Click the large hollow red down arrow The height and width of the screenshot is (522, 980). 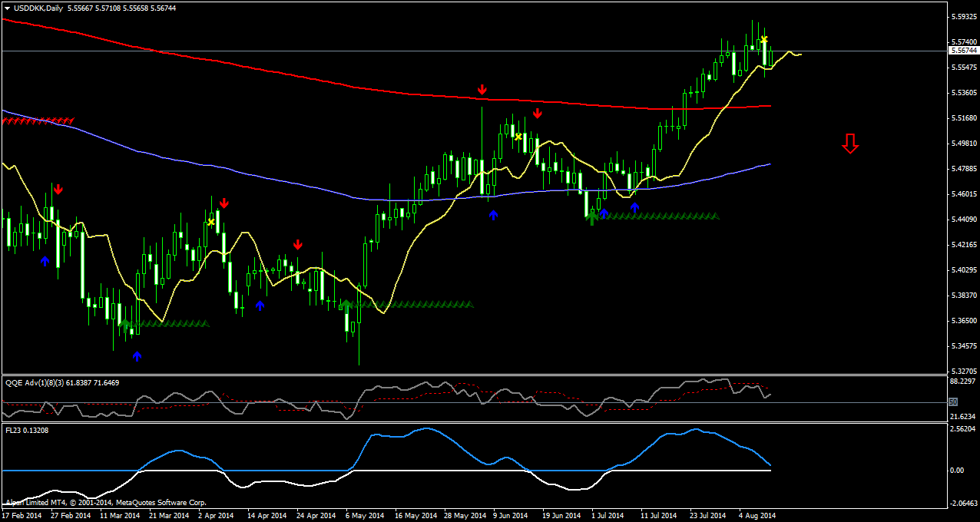pyautogui.click(x=849, y=143)
